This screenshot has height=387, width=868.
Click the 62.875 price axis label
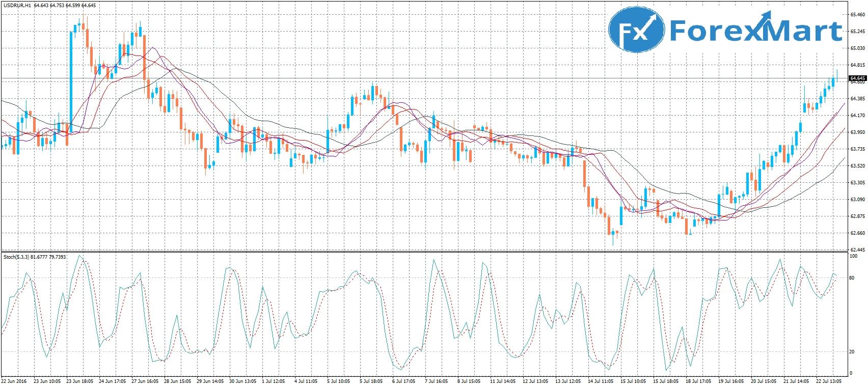[857, 216]
